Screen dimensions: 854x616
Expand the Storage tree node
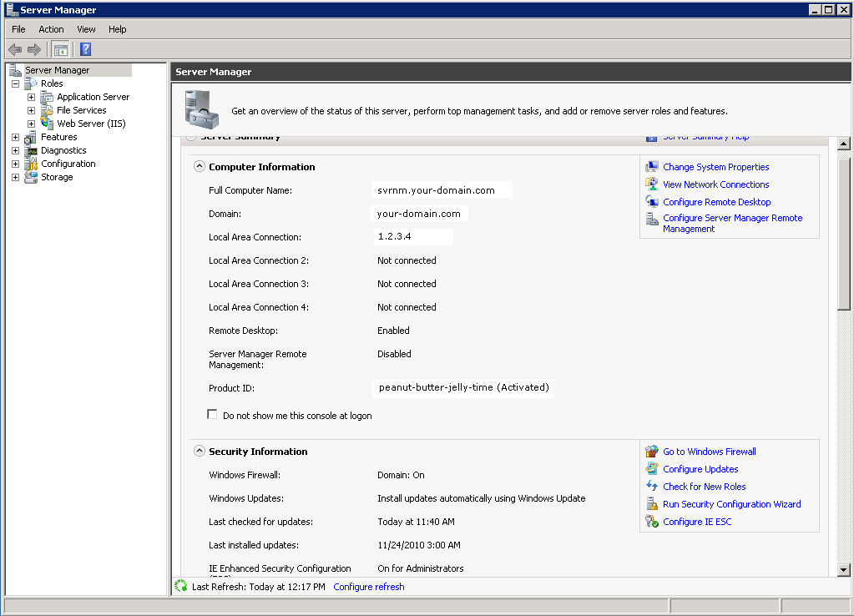15,177
